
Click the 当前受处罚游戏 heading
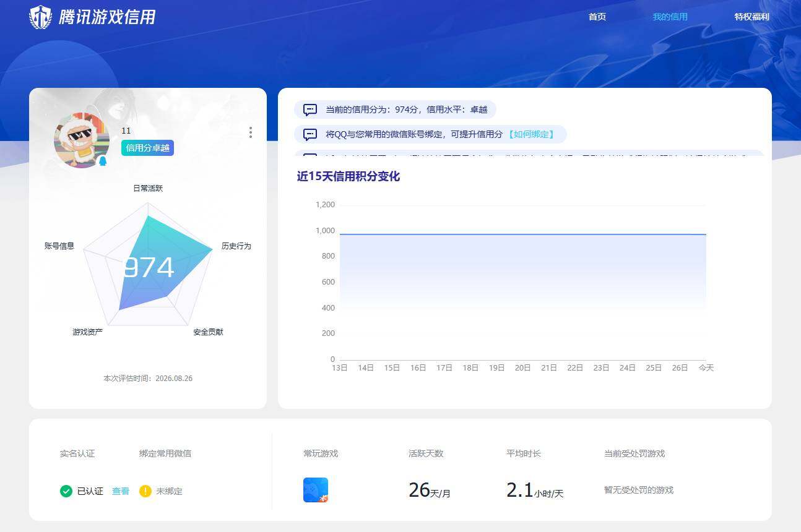coord(634,453)
